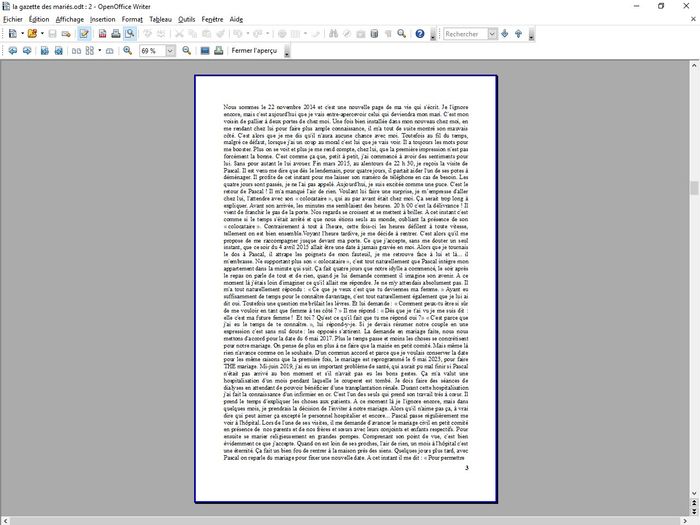
Task: Toggle the Page Preview magnifier-page icon
Action: [130, 33]
